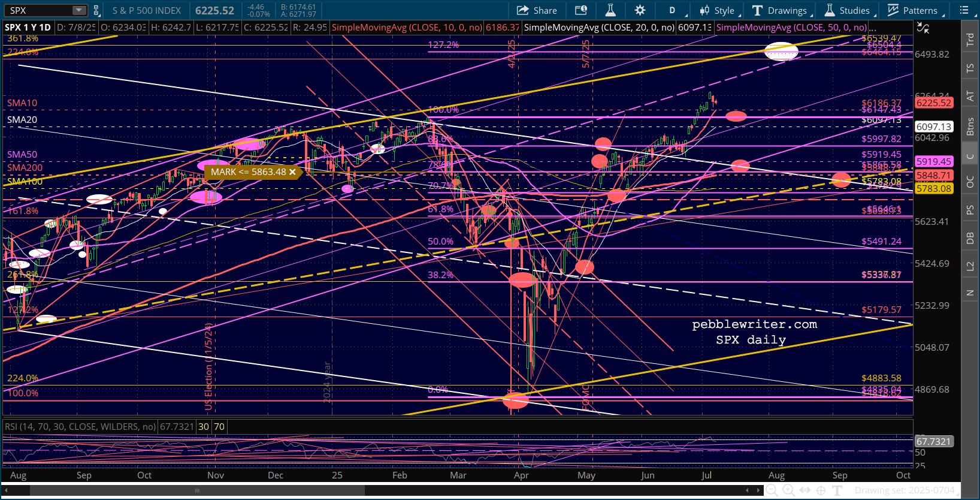Zoom in using the magnifier plus icon
This screenshot has height=500, width=980.
coord(788,490)
